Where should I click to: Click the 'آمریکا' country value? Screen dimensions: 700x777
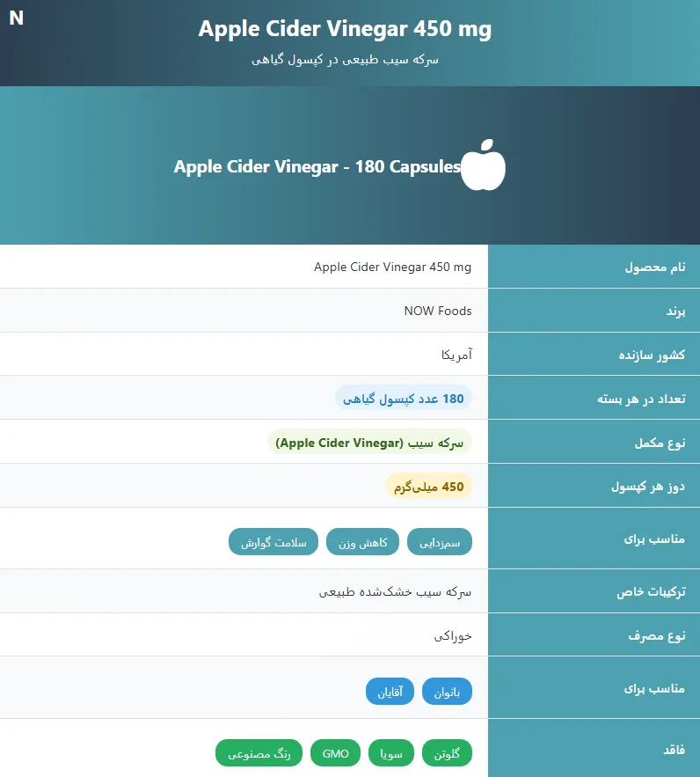456,355
